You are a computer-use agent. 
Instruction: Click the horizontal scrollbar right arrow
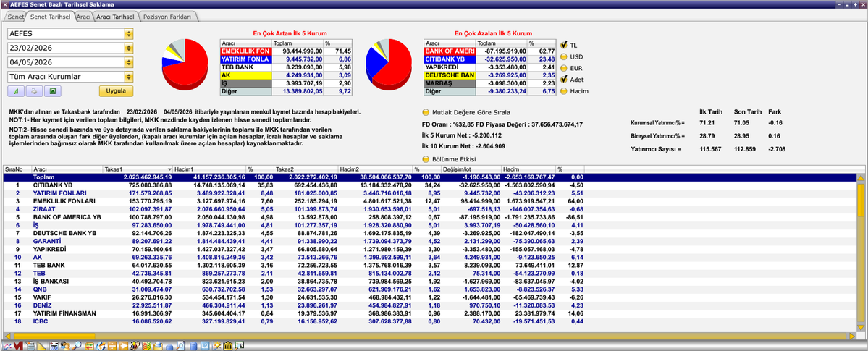tap(851, 336)
